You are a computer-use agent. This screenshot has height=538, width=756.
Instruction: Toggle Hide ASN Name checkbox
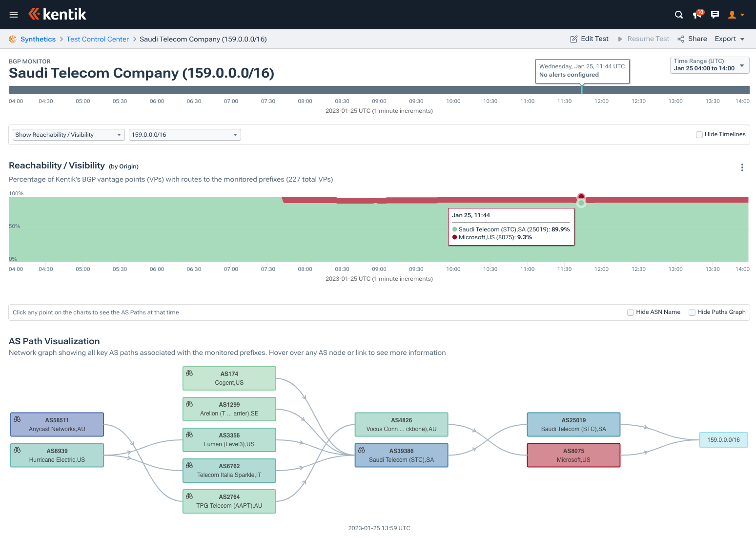(x=631, y=312)
